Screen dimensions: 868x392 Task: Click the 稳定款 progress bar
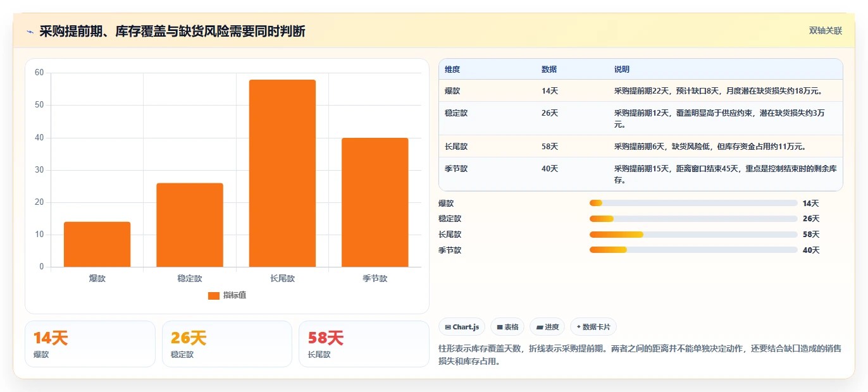tap(693, 219)
